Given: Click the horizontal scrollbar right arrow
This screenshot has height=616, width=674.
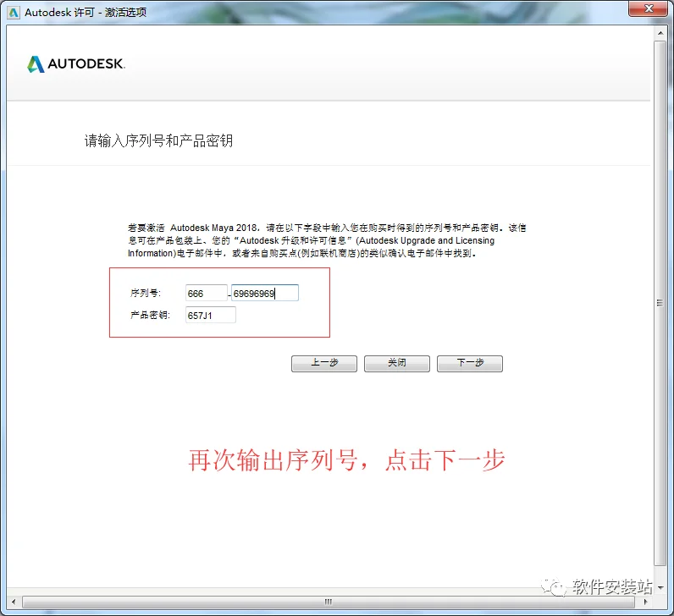Looking at the screenshot, I should 644,602.
